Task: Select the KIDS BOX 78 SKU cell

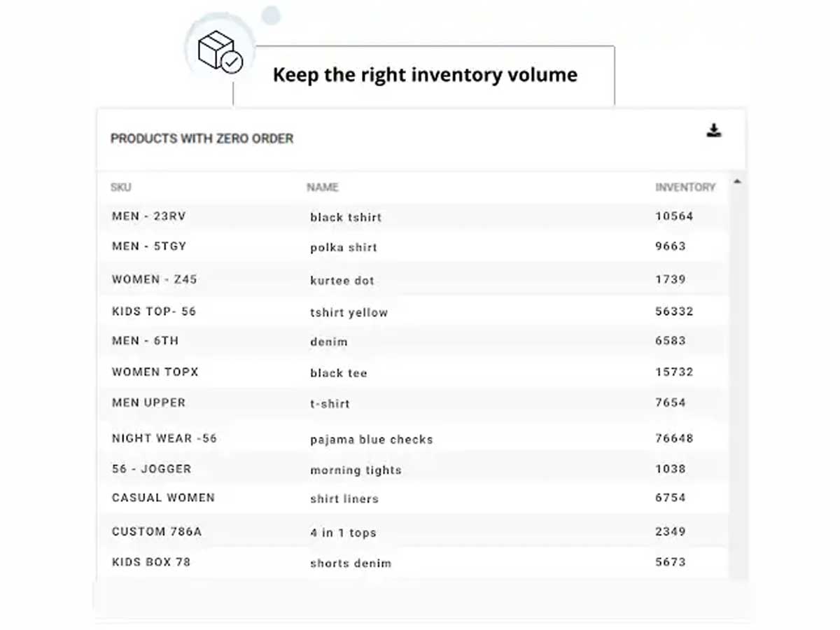Action: point(151,562)
